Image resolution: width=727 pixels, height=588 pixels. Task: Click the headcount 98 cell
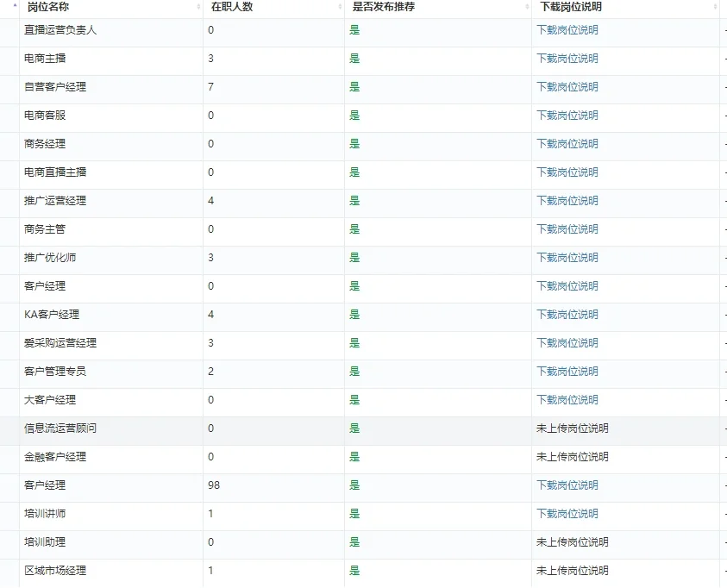(214, 485)
